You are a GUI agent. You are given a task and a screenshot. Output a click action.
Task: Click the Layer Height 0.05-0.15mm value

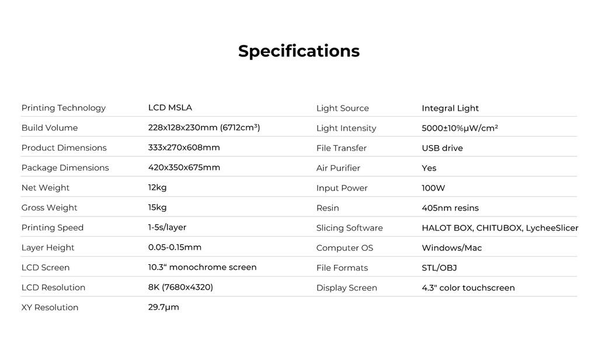(x=175, y=247)
